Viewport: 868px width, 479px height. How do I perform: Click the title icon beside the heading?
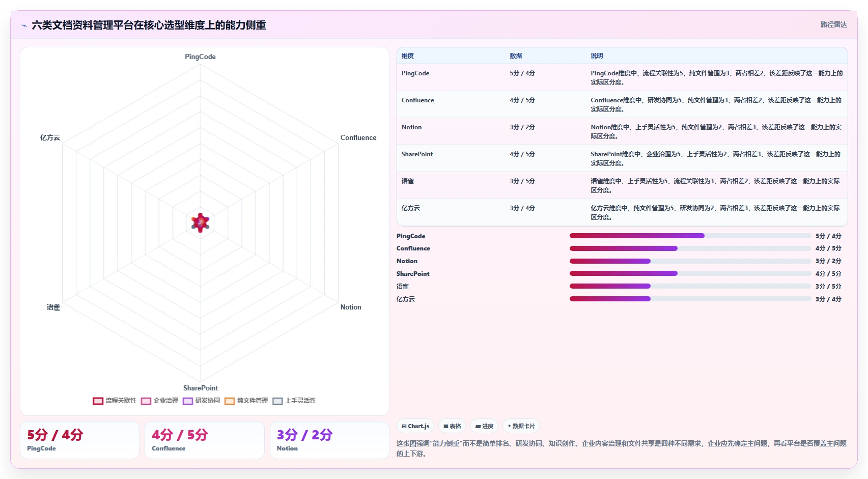coord(24,25)
